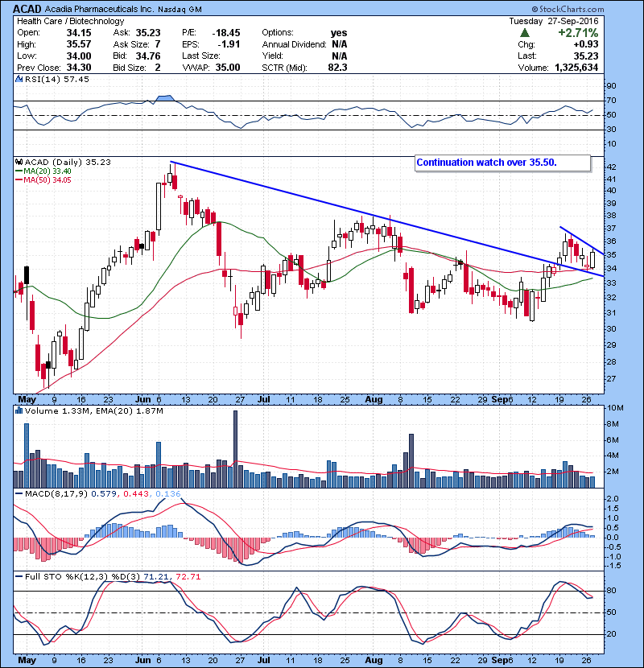The width and height of the screenshot is (644, 668).
Task: Click the Last price value 35.23
Action: [x=585, y=56]
